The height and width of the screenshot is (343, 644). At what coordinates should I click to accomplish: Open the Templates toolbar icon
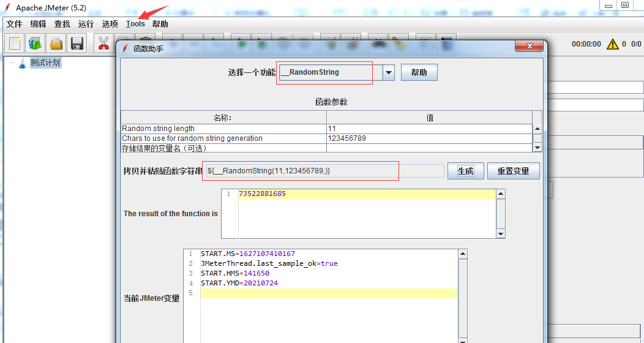[36, 43]
